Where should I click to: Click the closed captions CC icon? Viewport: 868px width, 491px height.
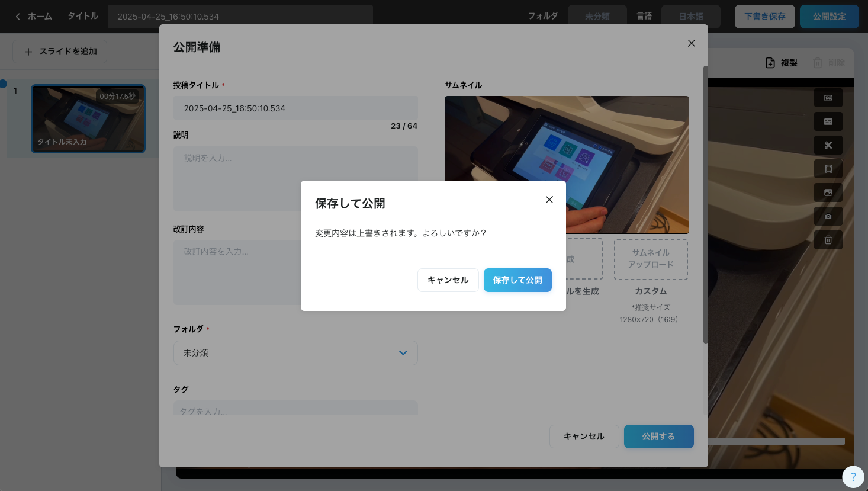[828, 98]
